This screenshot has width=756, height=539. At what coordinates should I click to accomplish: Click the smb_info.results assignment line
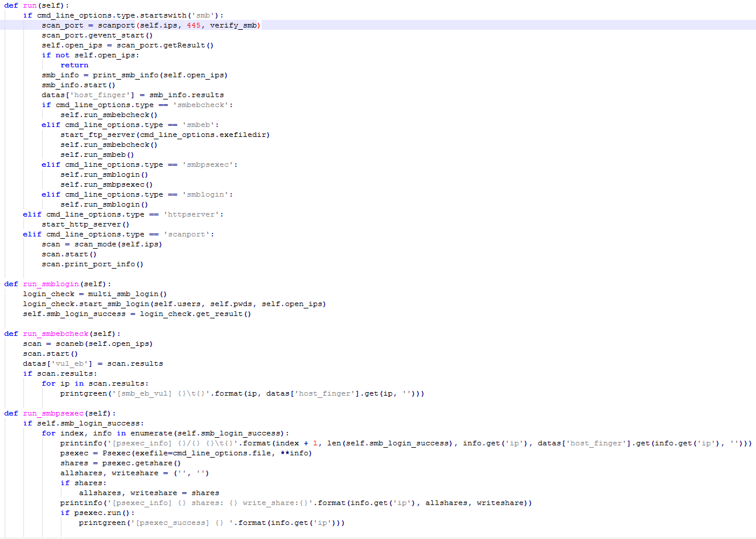click(x=133, y=95)
